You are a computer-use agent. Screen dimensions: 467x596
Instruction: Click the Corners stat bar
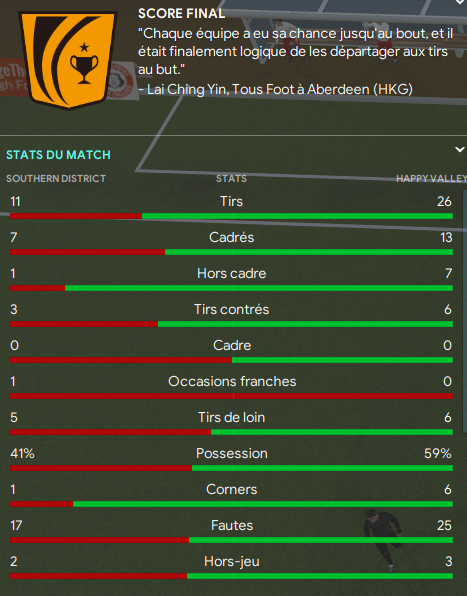pos(231,504)
